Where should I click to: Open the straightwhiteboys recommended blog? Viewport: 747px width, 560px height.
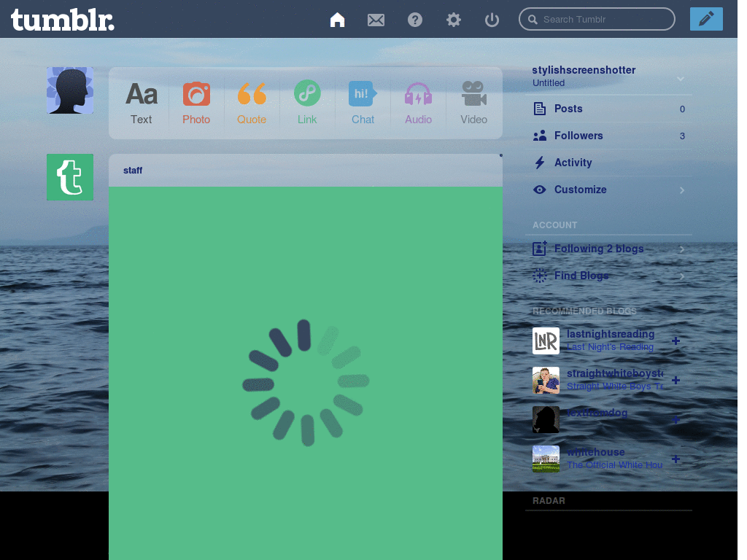(614, 373)
